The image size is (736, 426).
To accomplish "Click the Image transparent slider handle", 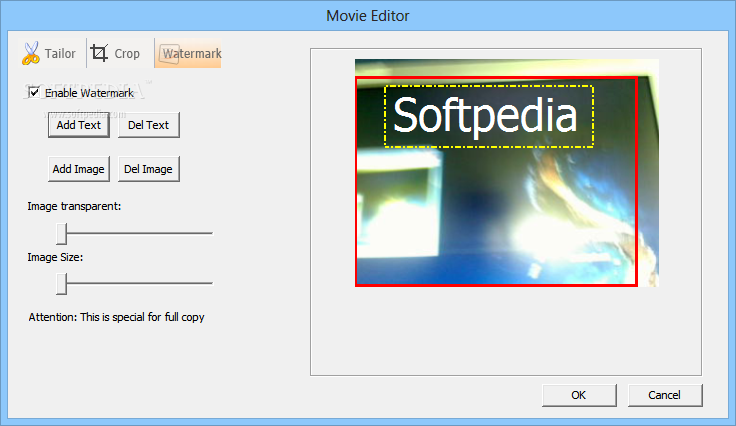I will pyautogui.click(x=61, y=234).
